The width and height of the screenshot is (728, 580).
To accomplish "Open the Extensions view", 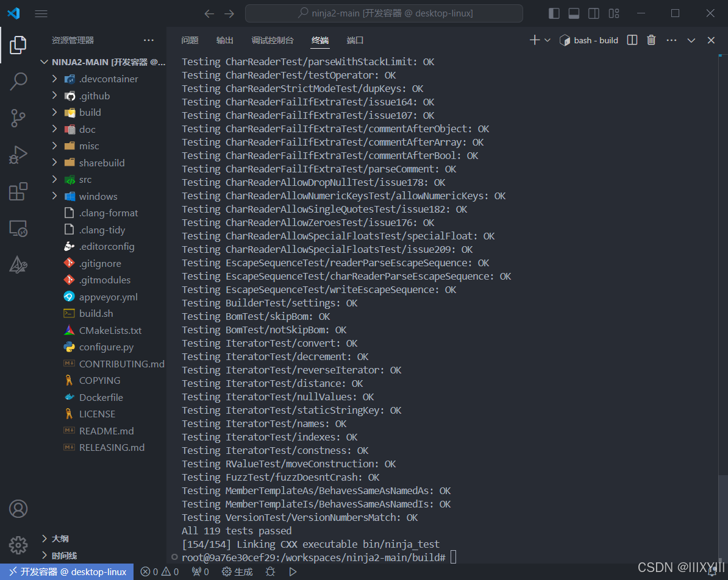I will 18,191.
